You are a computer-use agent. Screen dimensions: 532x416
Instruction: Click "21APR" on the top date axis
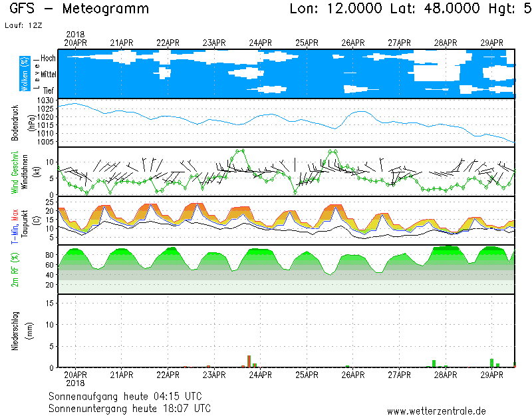122,43
